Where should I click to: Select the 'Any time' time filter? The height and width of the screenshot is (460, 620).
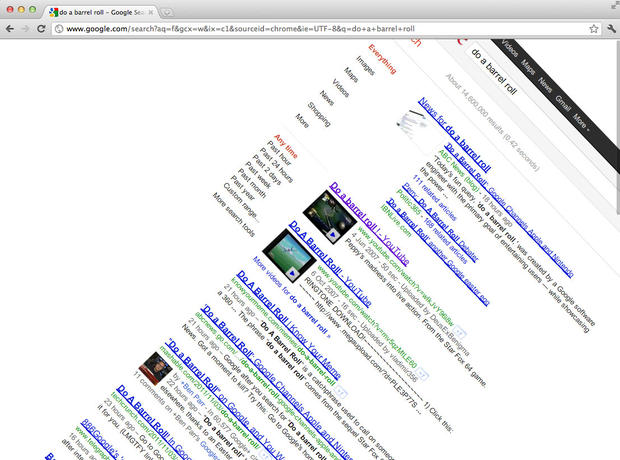[x=285, y=146]
